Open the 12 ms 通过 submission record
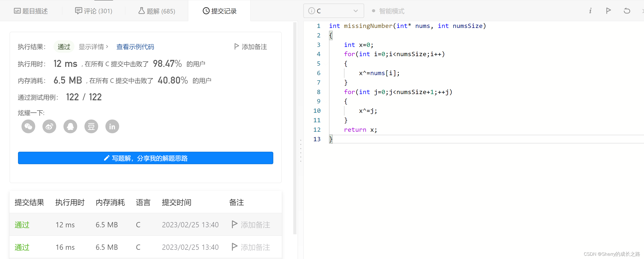 22,225
